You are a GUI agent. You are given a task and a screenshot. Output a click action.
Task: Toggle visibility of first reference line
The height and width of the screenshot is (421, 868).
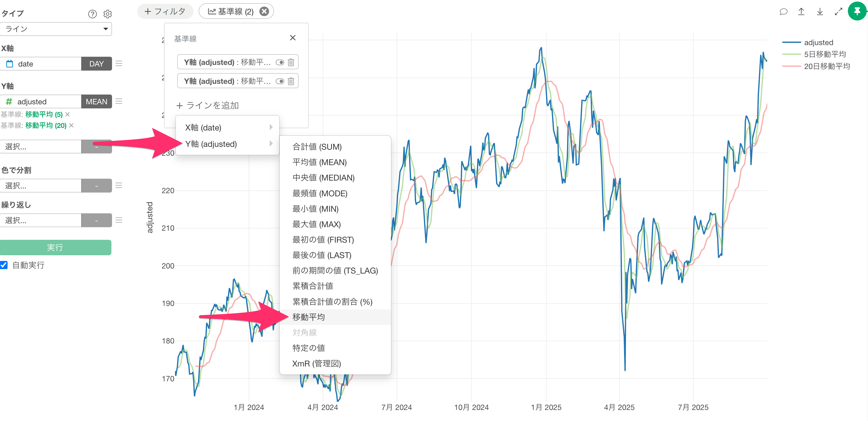pos(280,62)
